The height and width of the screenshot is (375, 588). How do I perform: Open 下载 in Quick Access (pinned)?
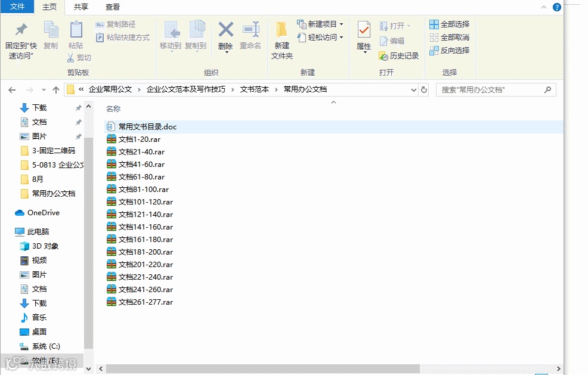coord(39,108)
